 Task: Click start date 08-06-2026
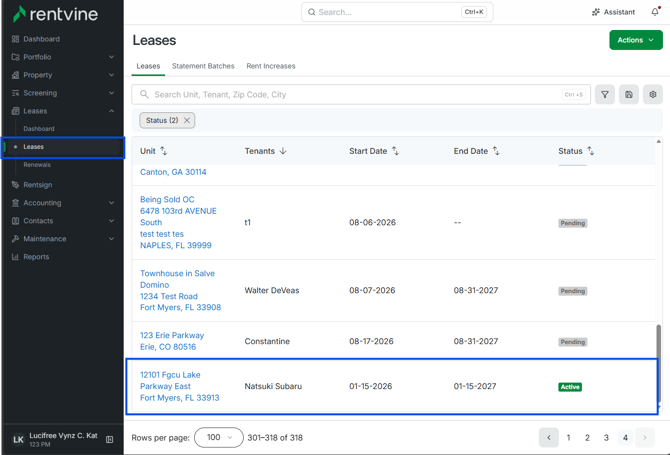pos(372,223)
